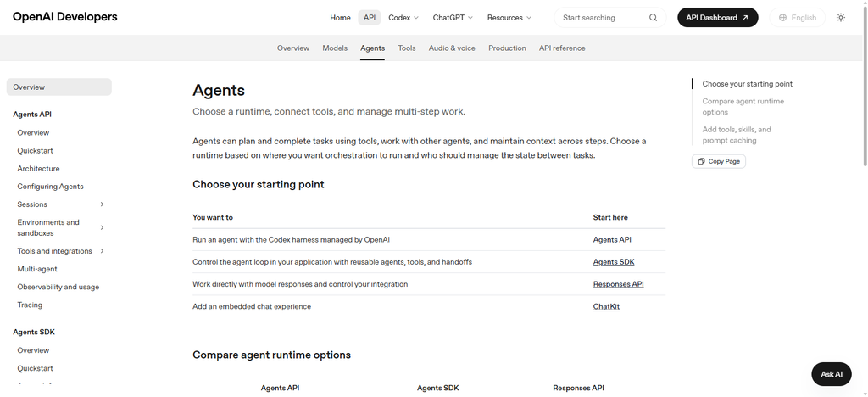The width and height of the screenshot is (868, 397).
Task: Click the arrow icon on API Dashboard
Action: (x=745, y=18)
